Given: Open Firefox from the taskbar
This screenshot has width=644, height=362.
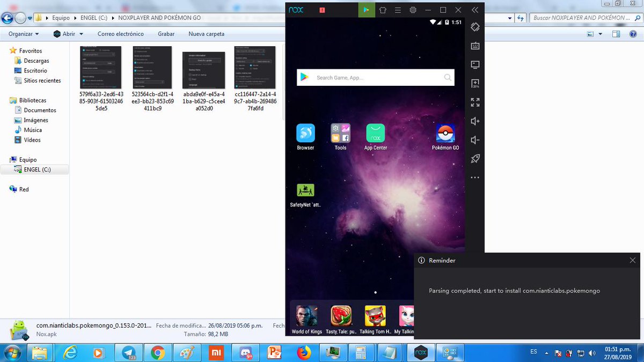Looking at the screenshot, I should click(x=304, y=352).
